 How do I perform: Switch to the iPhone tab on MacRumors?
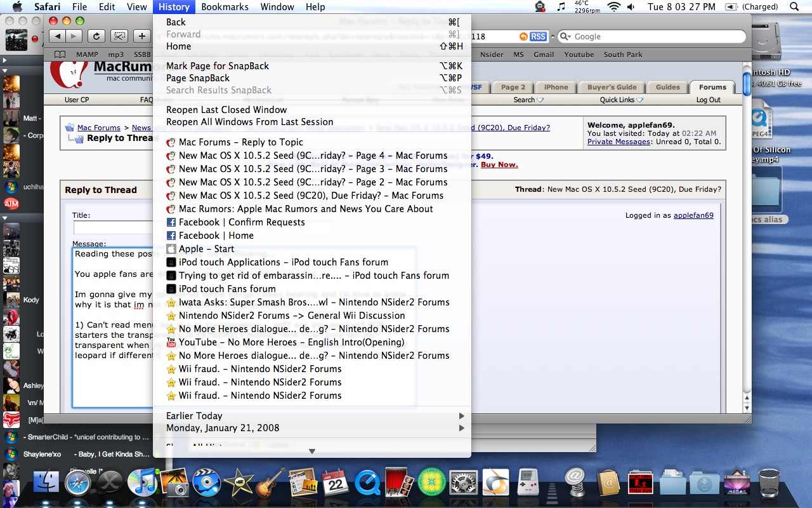[x=556, y=87]
